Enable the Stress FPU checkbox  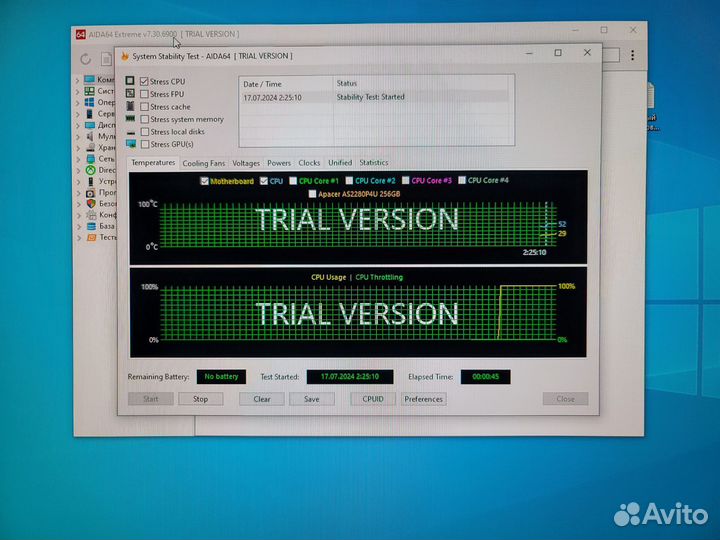[x=145, y=94]
